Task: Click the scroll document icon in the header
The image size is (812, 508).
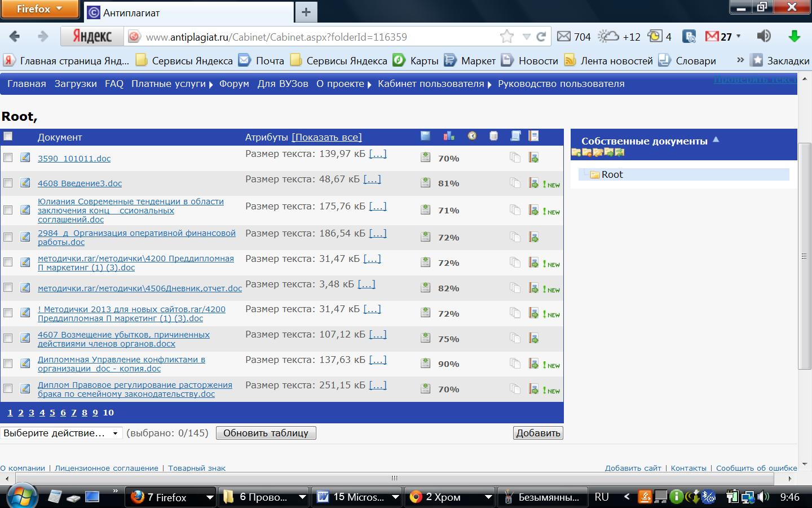Action: pos(515,135)
